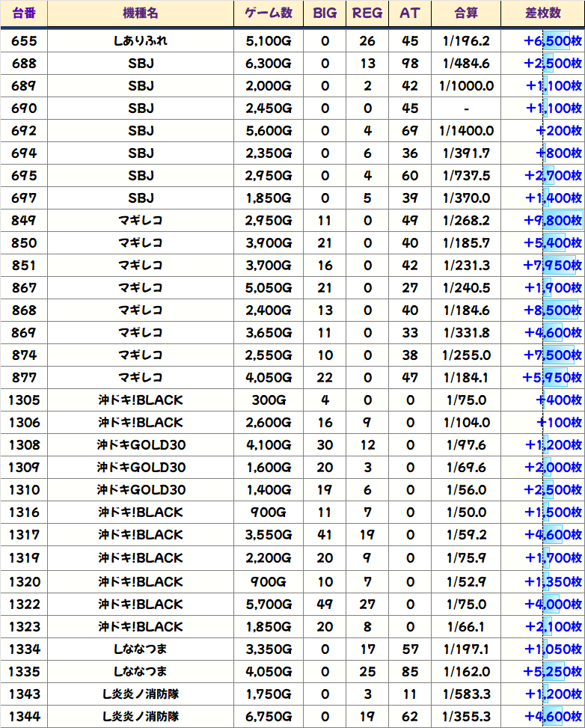Click the +1,350枚 difference value
The image size is (585, 728).
(554, 582)
